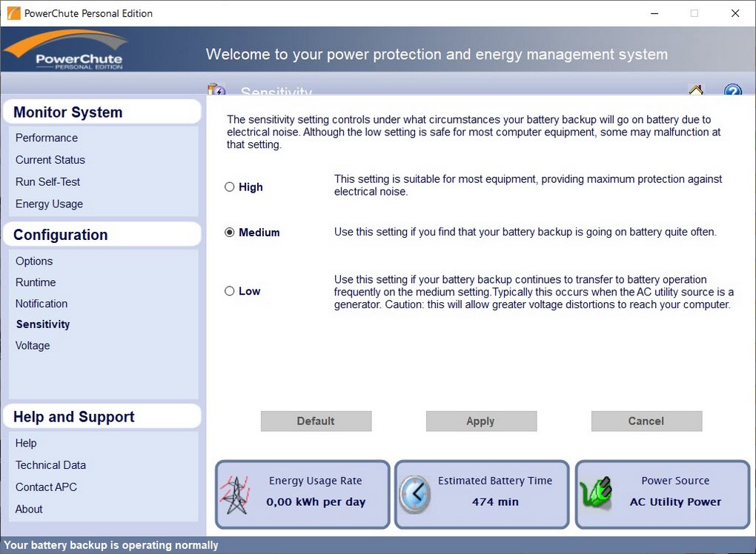This screenshot has width=756, height=554.
Task: Click the Cancel button
Action: 646,421
